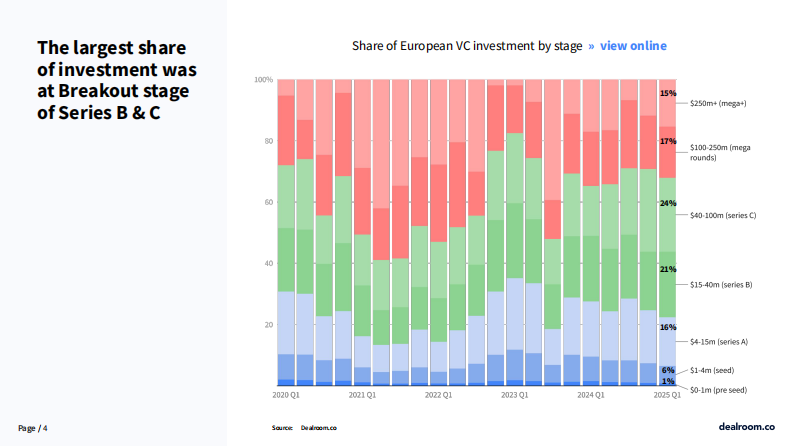Click the dealroom.co logo at bottom right
Viewport: 793px width, 446px height.
pyautogui.click(x=747, y=427)
